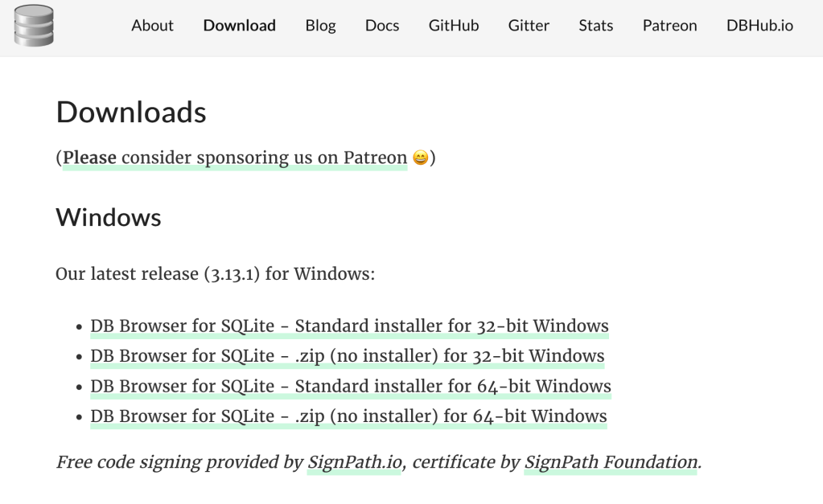Download .zip (no installer) for 32-bit Windows
823x504 pixels.
pyautogui.click(x=347, y=356)
